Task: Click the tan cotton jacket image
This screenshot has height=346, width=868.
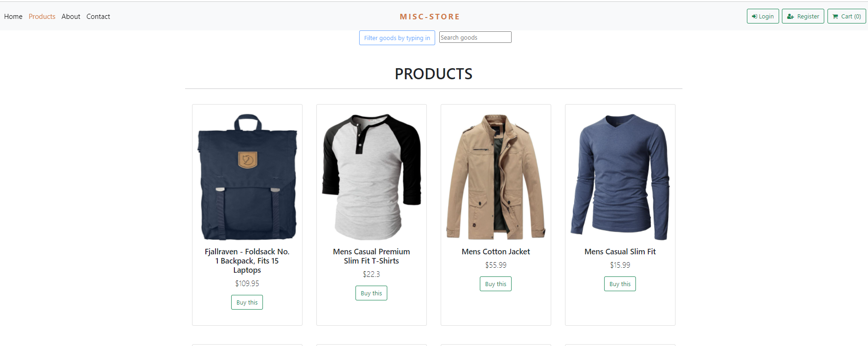Action: (496, 177)
